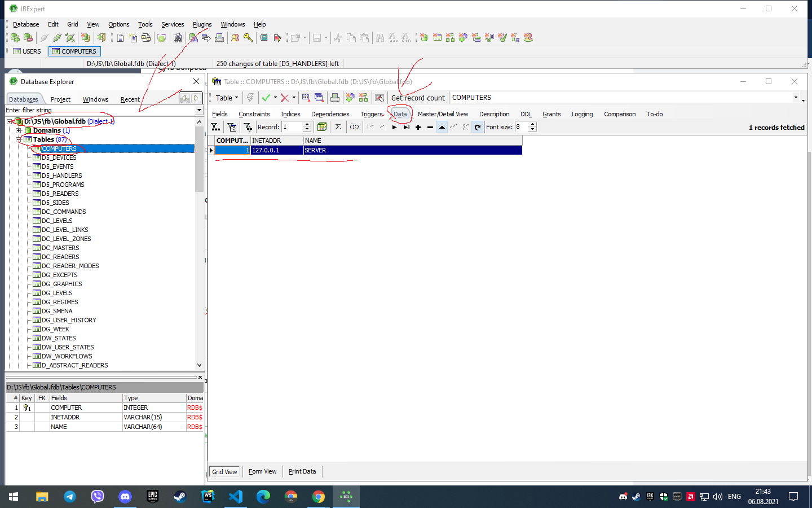
Task: Click the golden key toolbar icon
Action: [248, 38]
